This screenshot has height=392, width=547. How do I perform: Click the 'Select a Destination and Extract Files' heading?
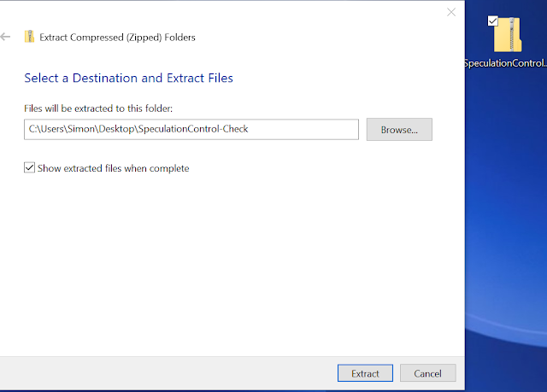point(128,78)
